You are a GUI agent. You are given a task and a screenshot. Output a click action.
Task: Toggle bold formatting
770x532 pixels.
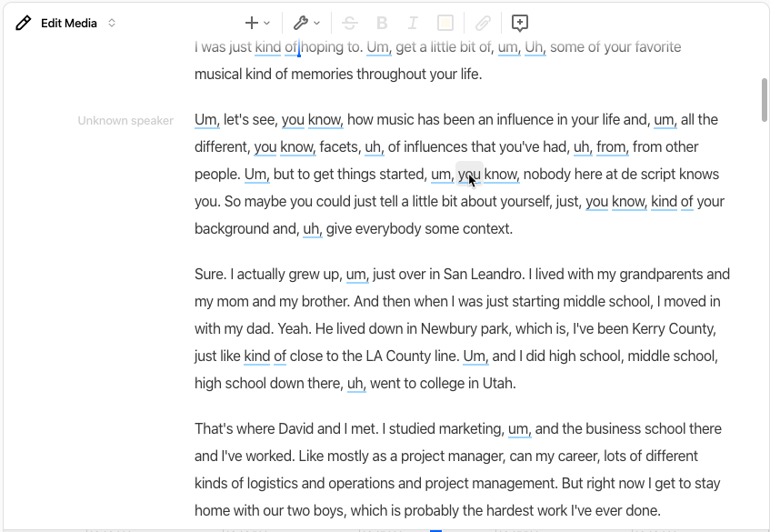click(x=382, y=23)
